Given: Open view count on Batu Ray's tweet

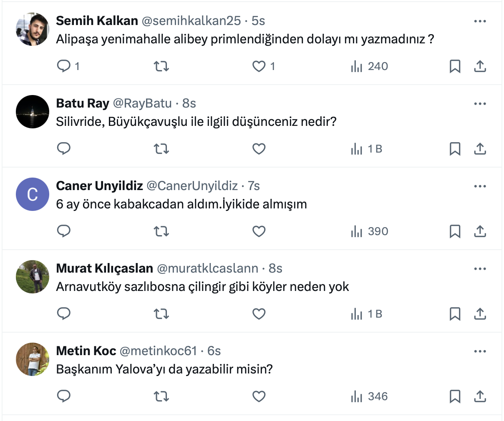Looking at the screenshot, I should [x=367, y=149].
